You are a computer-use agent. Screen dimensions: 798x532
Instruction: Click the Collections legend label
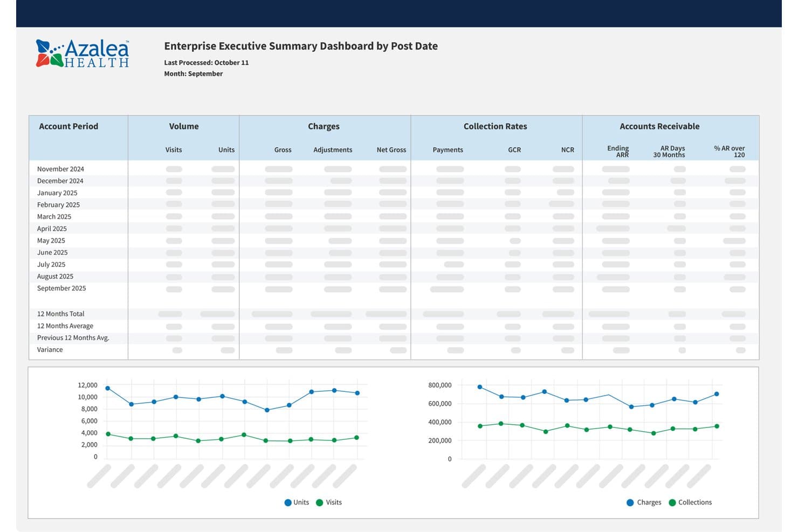coord(695,502)
